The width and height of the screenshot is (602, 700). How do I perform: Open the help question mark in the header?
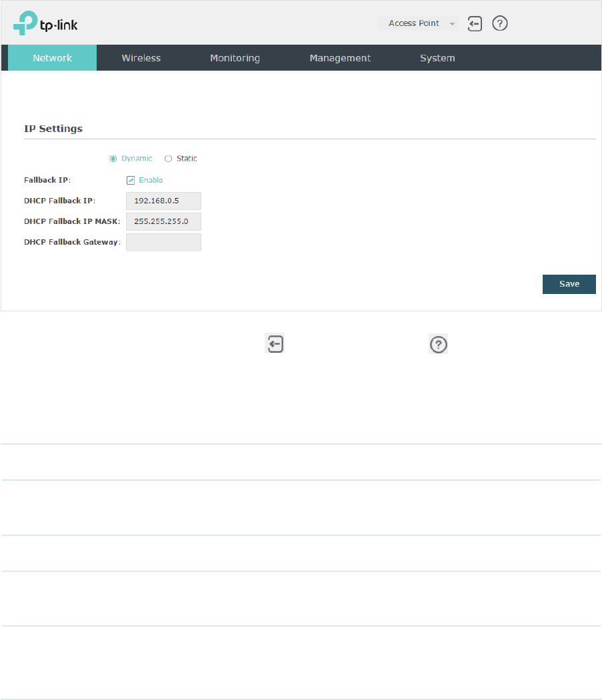[500, 23]
